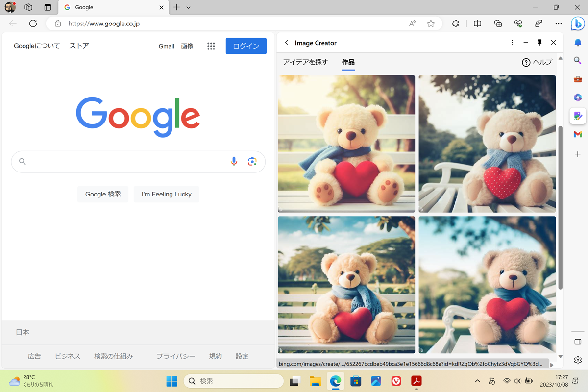
Task: Open the ストア link
Action: 79,46
